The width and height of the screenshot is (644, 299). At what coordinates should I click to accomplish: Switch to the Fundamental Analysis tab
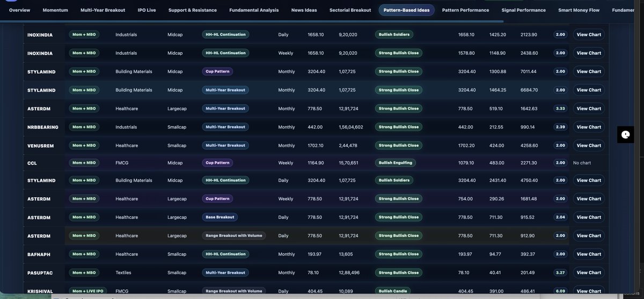click(254, 10)
